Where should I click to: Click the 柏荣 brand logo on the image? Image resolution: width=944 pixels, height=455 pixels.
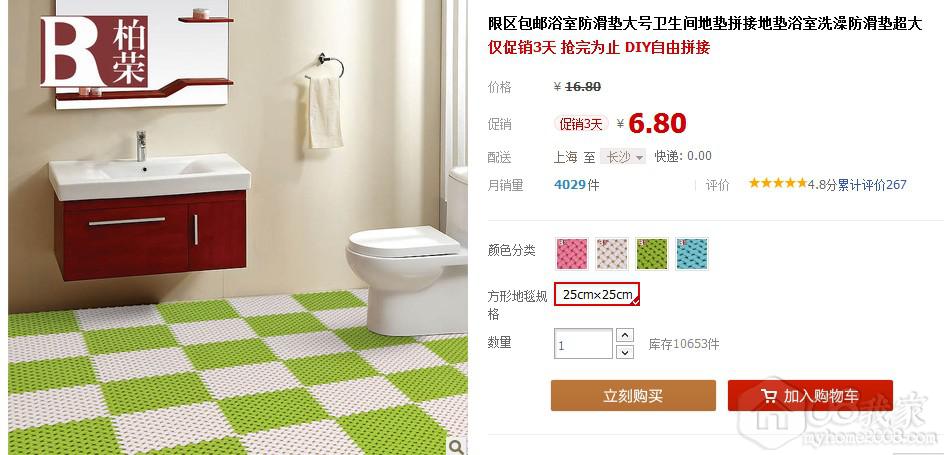point(94,51)
